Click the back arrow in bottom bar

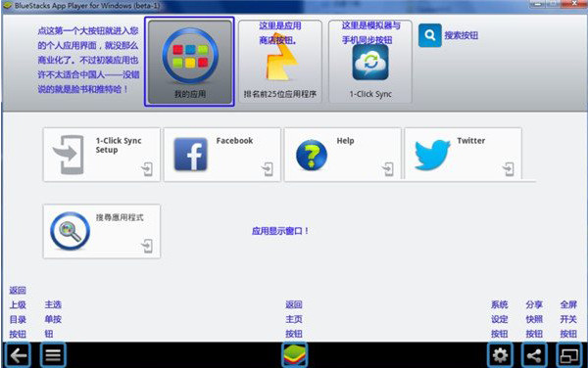(x=18, y=355)
